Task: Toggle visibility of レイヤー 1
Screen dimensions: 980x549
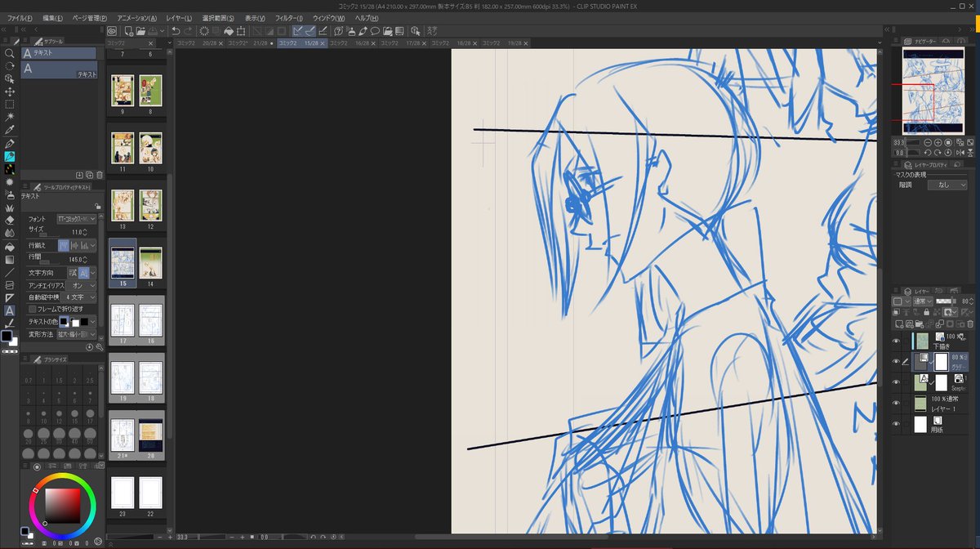Action: (896, 403)
